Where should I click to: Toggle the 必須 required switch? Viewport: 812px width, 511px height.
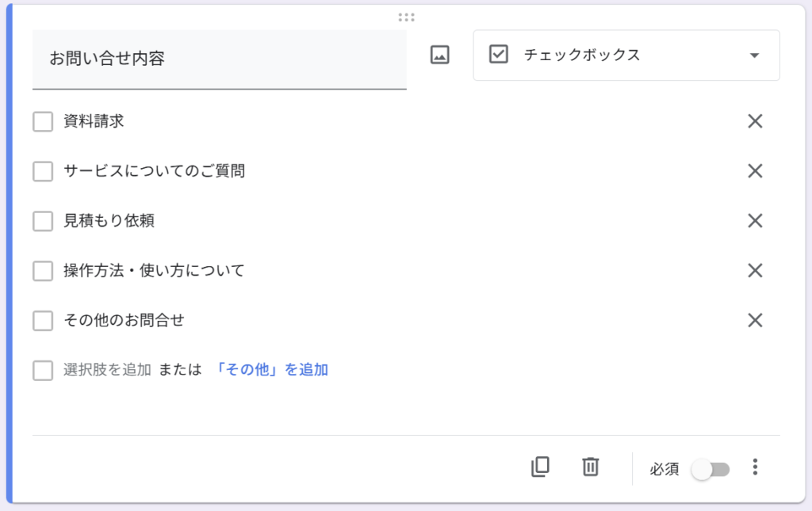710,469
